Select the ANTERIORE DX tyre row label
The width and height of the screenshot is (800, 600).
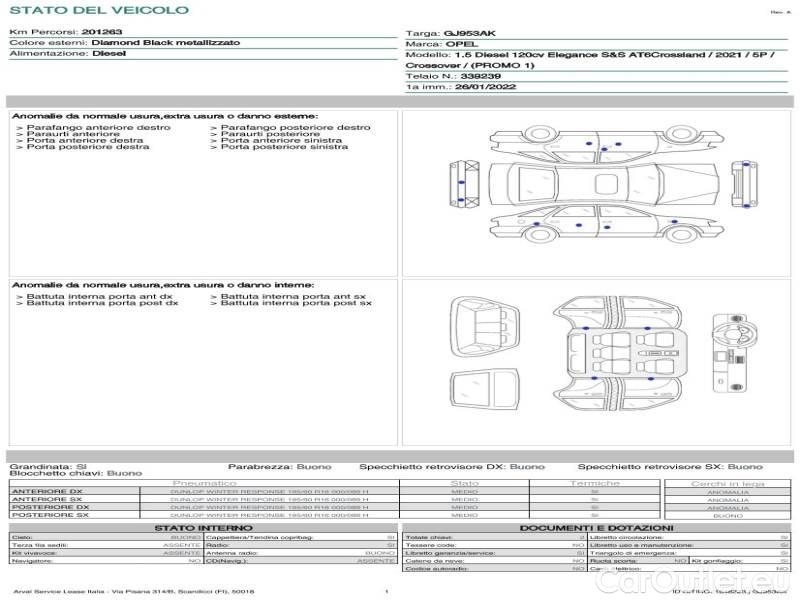[47, 491]
